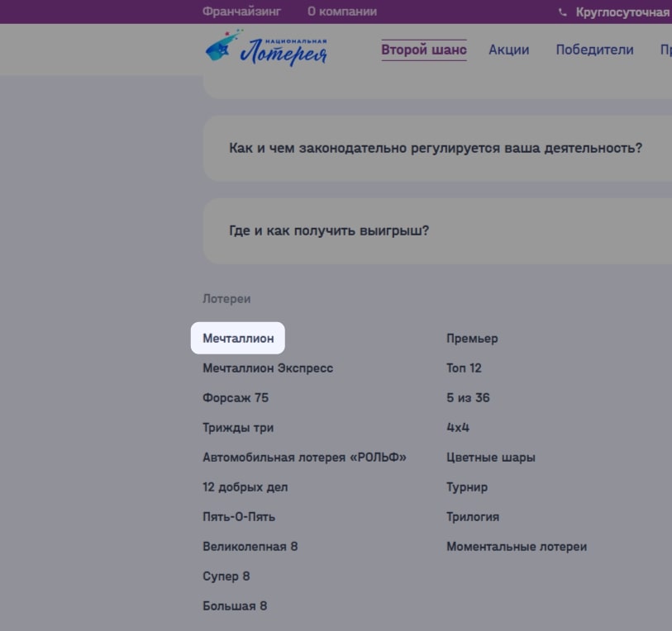Image resolution: width=672 pixels, height=631 pixels.
Task: Open the Трилогия lottery link
Action: coord(473,517)
